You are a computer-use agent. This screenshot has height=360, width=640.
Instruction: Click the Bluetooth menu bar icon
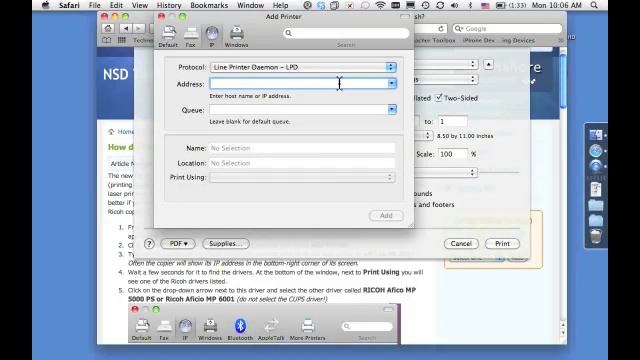470,5
